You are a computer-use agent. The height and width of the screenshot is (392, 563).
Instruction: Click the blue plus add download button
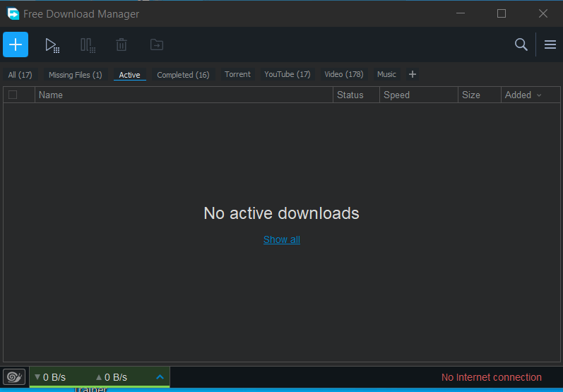tap(16, 44)
